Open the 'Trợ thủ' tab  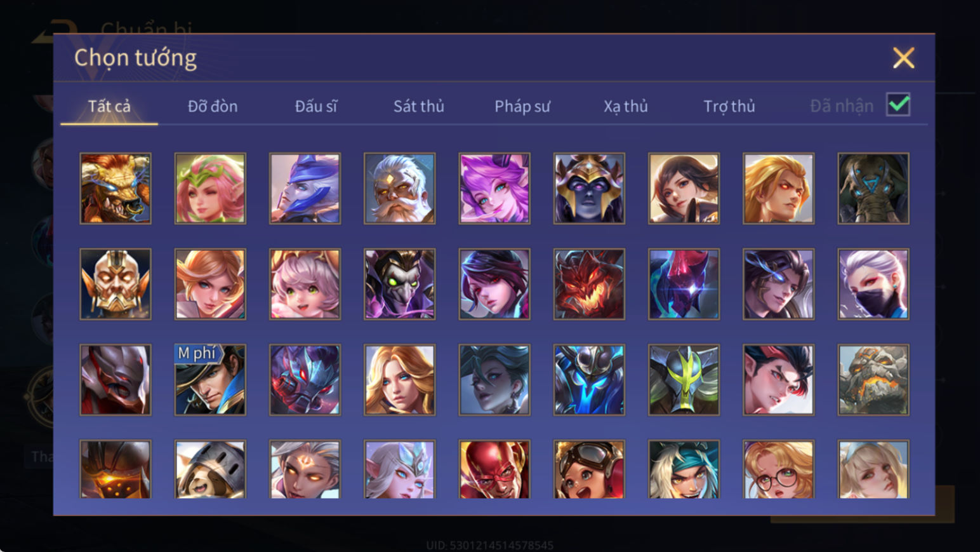(x=729, y=106)
